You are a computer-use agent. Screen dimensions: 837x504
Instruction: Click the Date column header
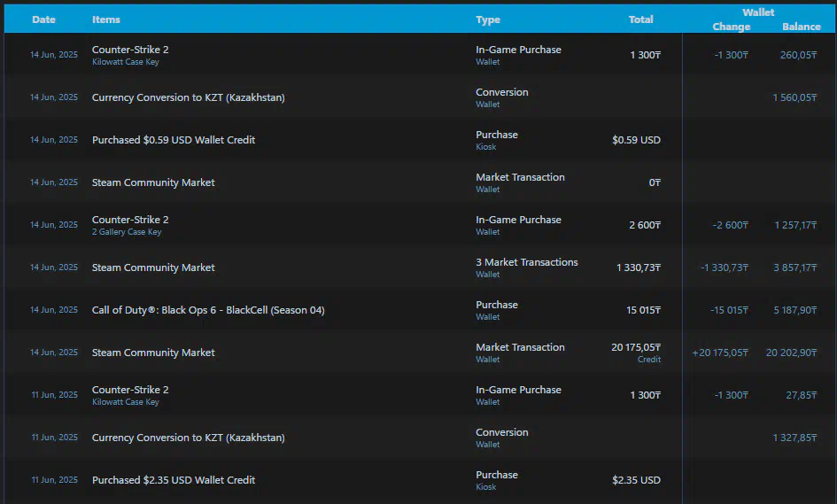(x=43, y=19)
